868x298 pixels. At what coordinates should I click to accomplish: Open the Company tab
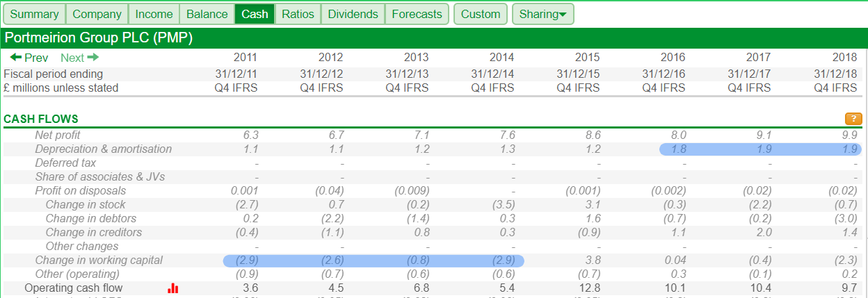pyautogui.click(x=97, y=14)
